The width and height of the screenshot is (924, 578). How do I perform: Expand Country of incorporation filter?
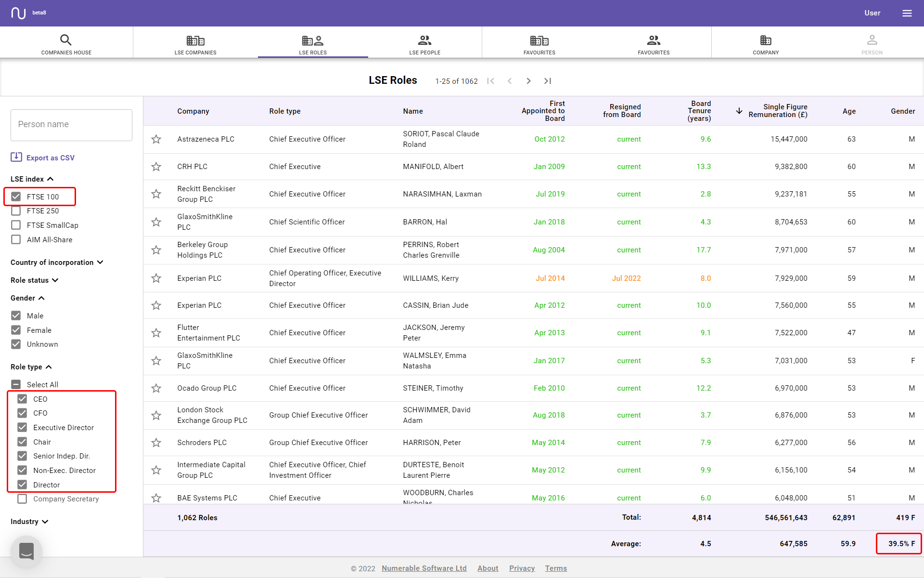(57, 263)
